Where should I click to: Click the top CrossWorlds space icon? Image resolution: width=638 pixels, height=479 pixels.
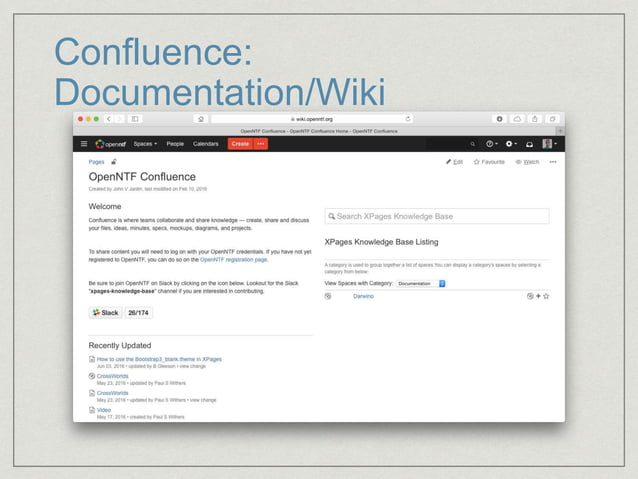point(92,376)
